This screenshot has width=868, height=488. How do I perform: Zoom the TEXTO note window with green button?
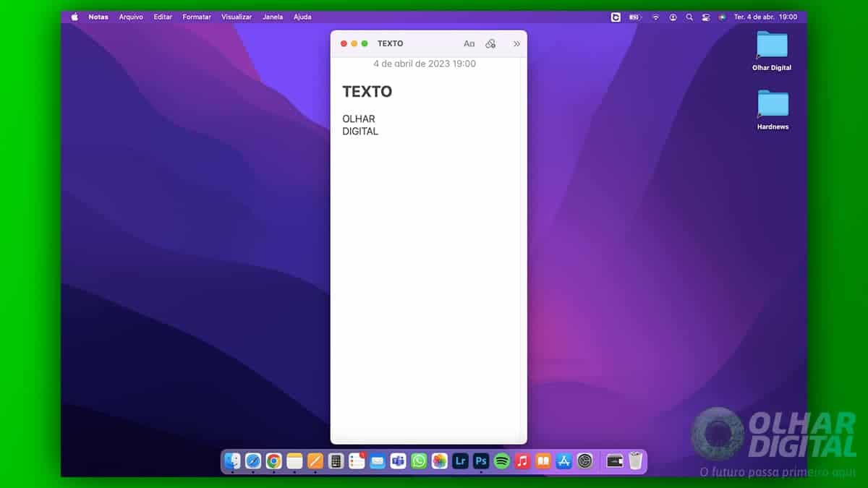365,44
